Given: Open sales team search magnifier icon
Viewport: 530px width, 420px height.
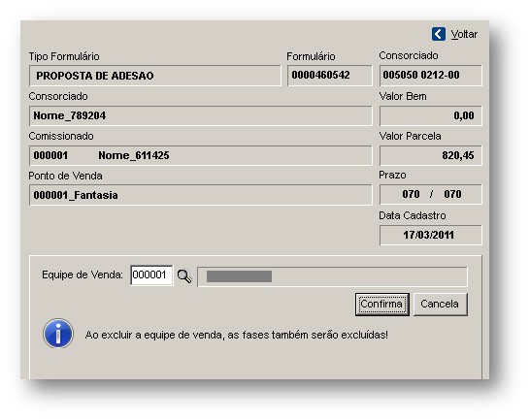Looking at the screenshot, I should click(184, 276).
